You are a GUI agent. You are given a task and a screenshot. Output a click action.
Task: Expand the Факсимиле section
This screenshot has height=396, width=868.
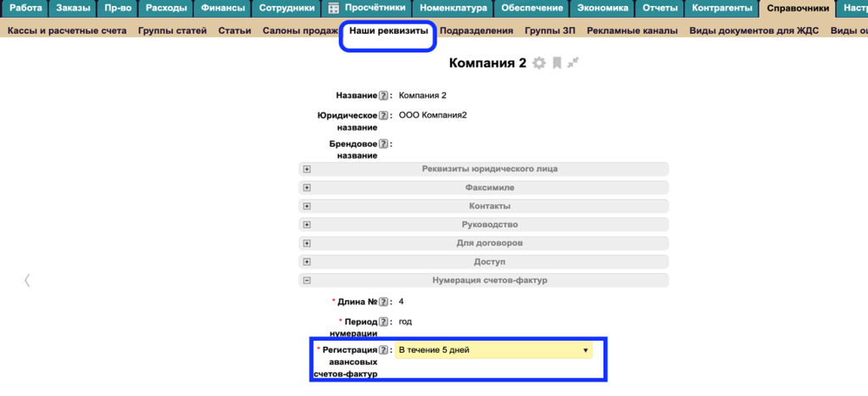[x=307, y=187]
